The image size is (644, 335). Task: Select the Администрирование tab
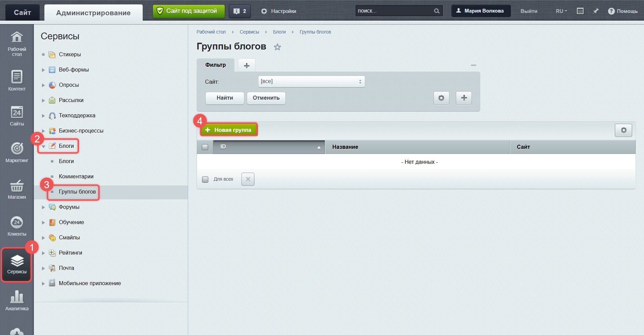pos(94,13)
